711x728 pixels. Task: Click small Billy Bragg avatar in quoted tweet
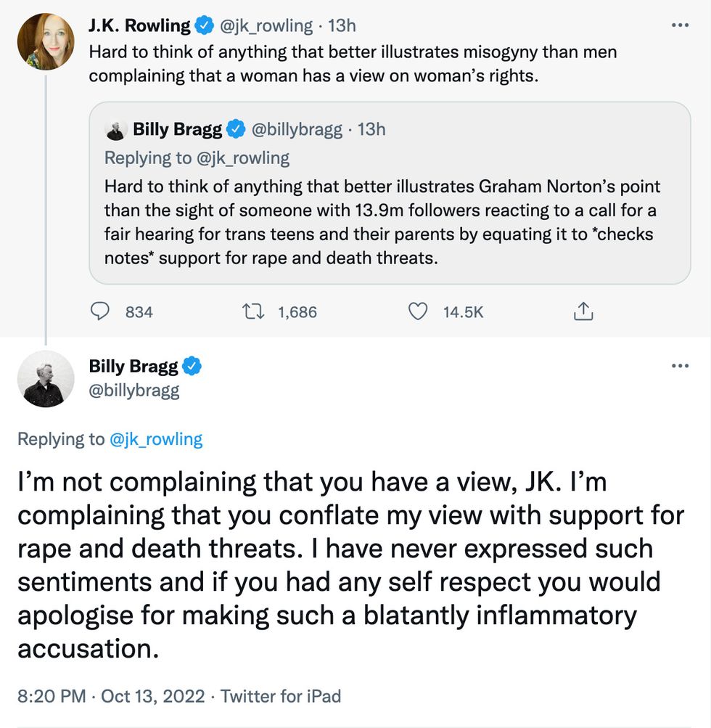point(116,131)
